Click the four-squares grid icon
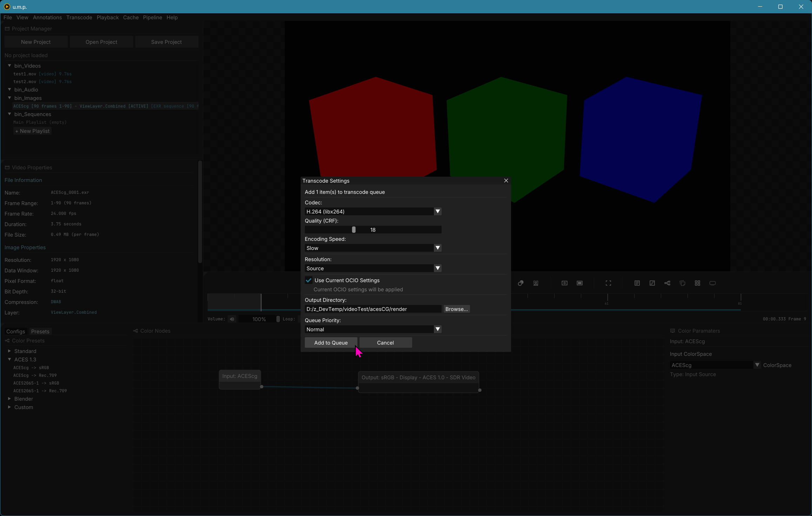This screenshot has height=516, width=812. 697,283
